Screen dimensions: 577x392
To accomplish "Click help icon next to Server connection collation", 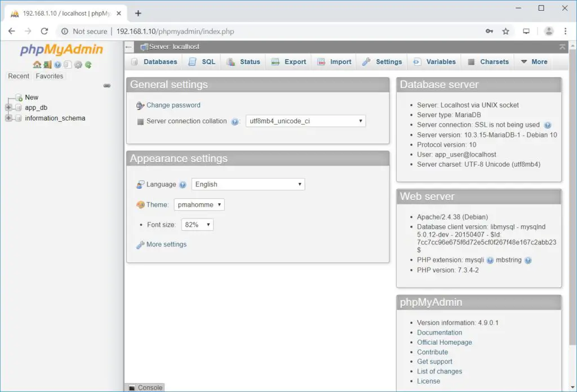I will [x=234, y=122].
